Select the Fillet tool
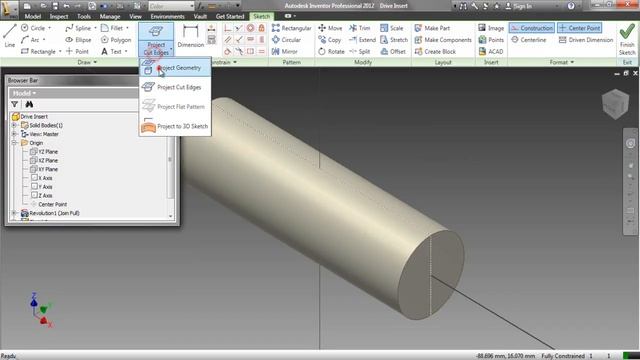The image size is (640, 360). pyautogui.click(x=112, y=28)
